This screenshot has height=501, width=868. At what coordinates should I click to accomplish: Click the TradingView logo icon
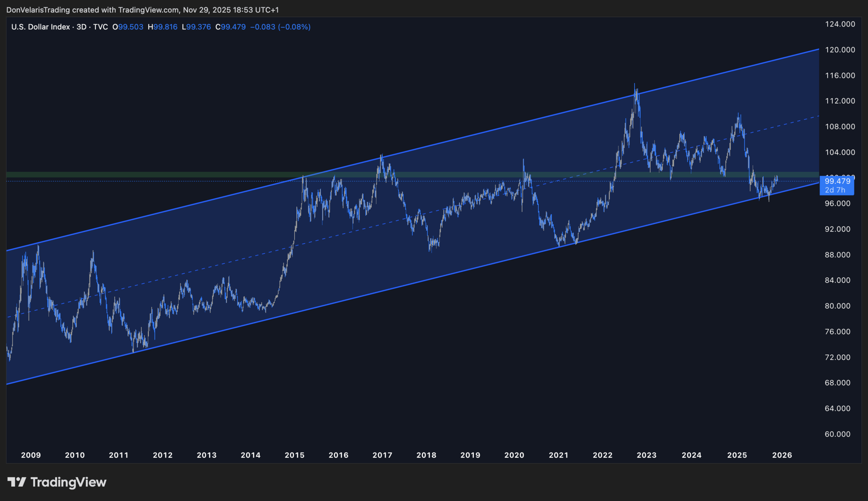pyautogui.click(x=17, y=482)
